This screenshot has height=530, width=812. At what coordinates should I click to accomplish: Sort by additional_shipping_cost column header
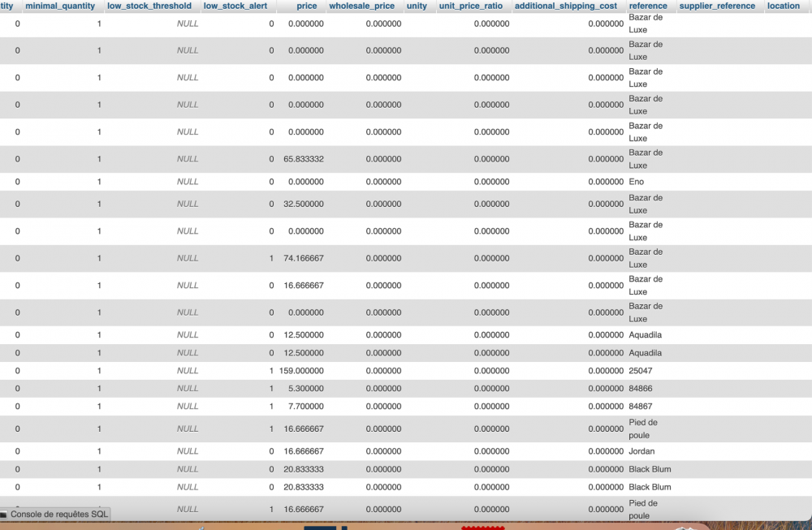coord(565,6)
